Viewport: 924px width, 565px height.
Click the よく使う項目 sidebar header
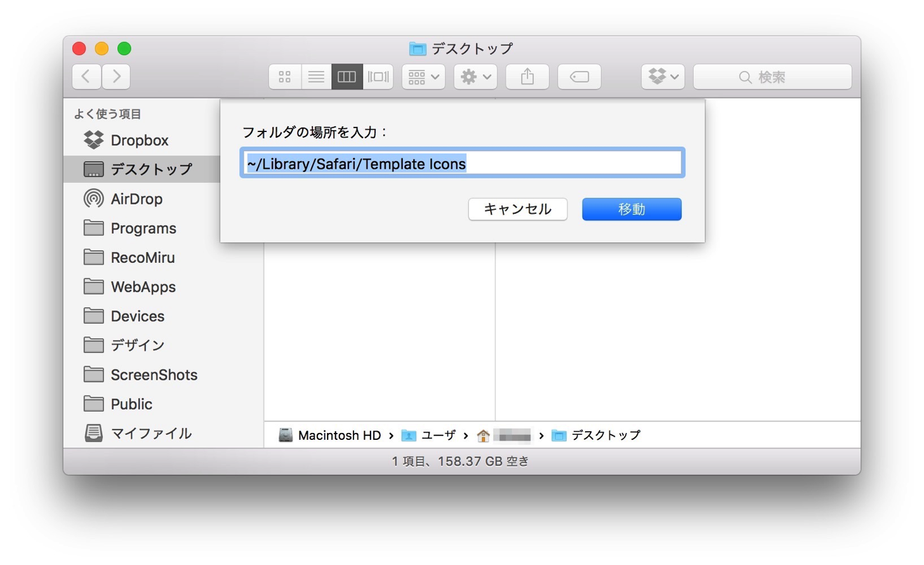pyautogui.click(x=107, y=114)
